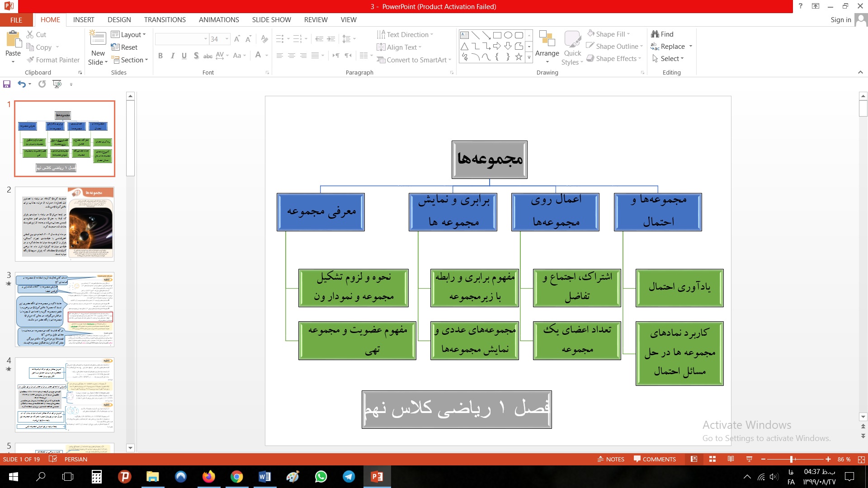Toggle Italic text formatting

[172, 56]
